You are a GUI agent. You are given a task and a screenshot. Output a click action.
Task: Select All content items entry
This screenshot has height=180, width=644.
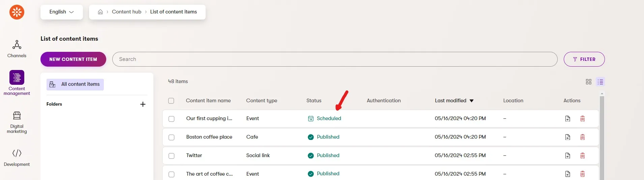click(x=75, y=84)
